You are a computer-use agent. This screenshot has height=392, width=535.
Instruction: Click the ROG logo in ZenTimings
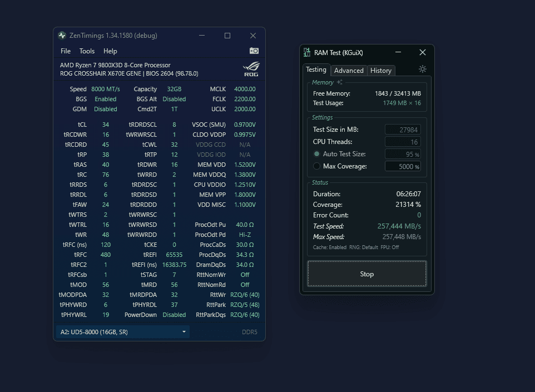pos(251,69)
